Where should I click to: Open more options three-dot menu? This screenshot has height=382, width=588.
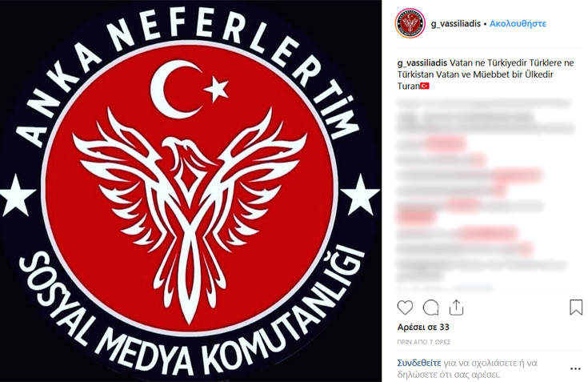click(x=576, y=369)
